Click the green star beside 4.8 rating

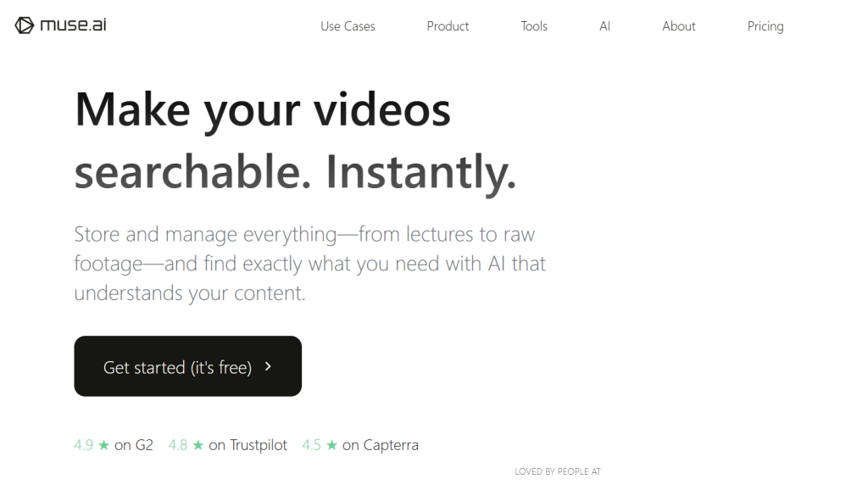tap(198, 445)
